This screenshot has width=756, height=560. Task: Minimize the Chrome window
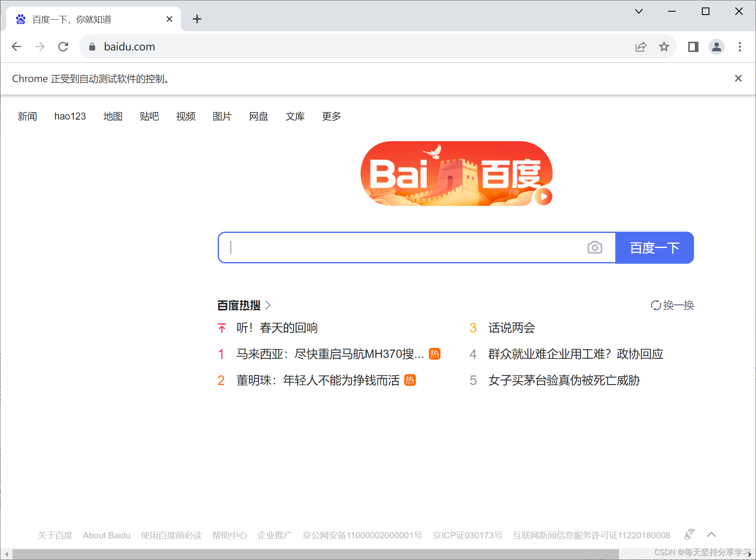click(672, 11)
